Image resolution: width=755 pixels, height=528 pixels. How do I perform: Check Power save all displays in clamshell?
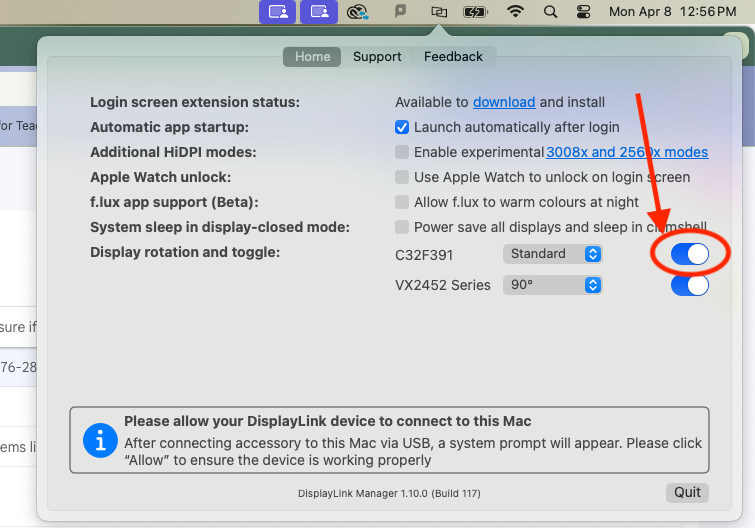[x=402, y=227]
